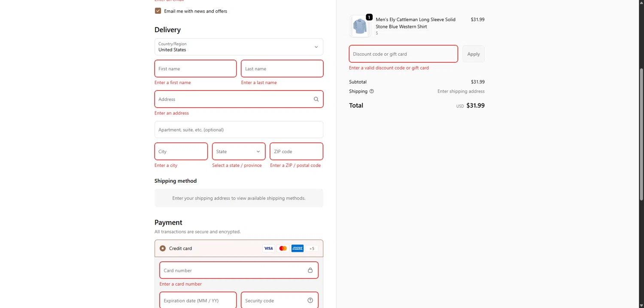Click the Visa card logo
The image size is (644, 308).
(x=268, y=248)
